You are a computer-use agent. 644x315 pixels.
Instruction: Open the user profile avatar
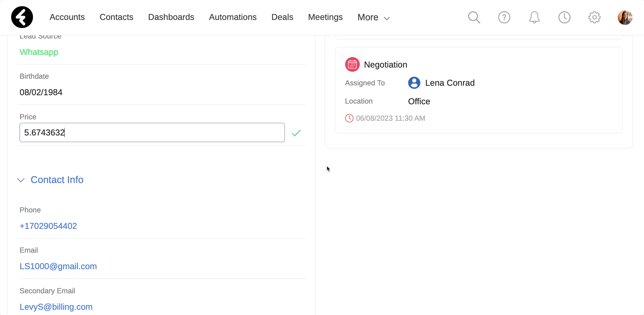(625, 17)
